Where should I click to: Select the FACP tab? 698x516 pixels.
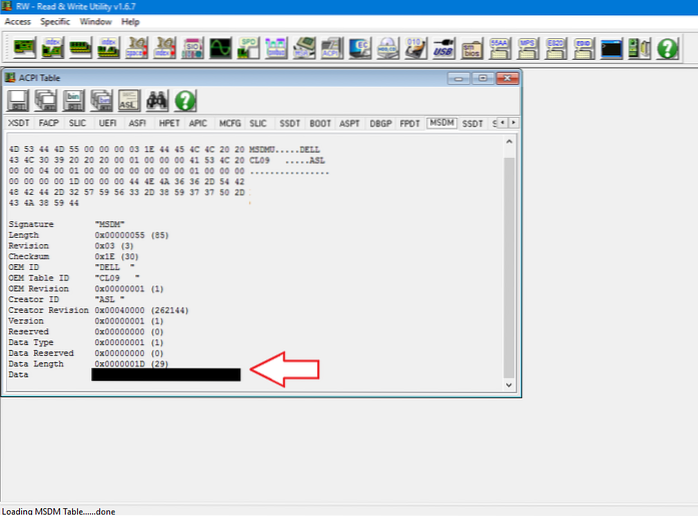click(x=49, y=123)
